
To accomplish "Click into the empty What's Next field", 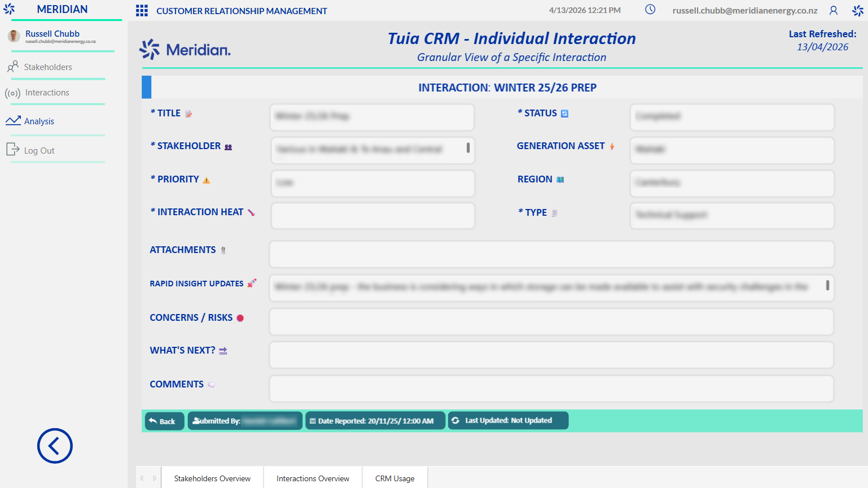I will pos(551,355).
